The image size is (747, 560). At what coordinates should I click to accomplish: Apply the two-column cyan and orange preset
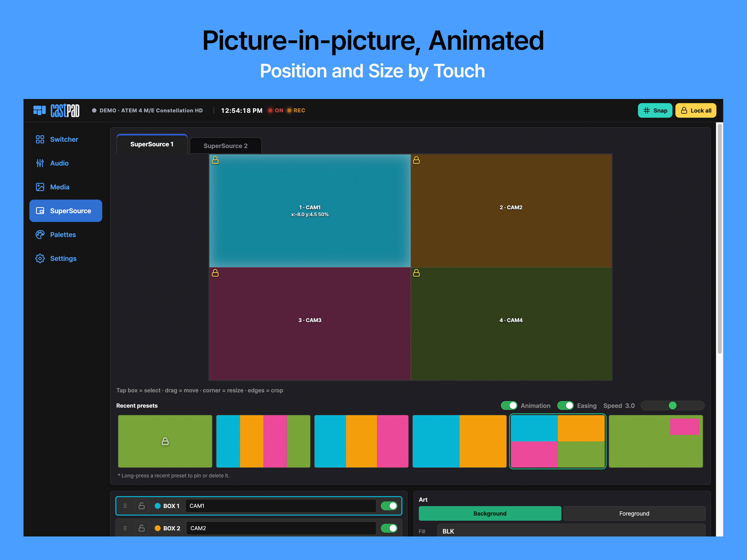click(x=460, y=441)
